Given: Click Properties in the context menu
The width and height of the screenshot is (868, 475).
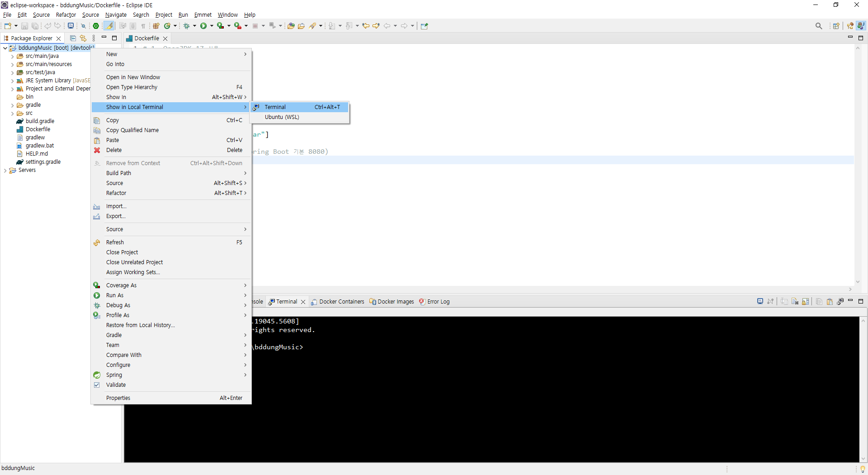Looking at the screenshot, I should tap(171, 398).
